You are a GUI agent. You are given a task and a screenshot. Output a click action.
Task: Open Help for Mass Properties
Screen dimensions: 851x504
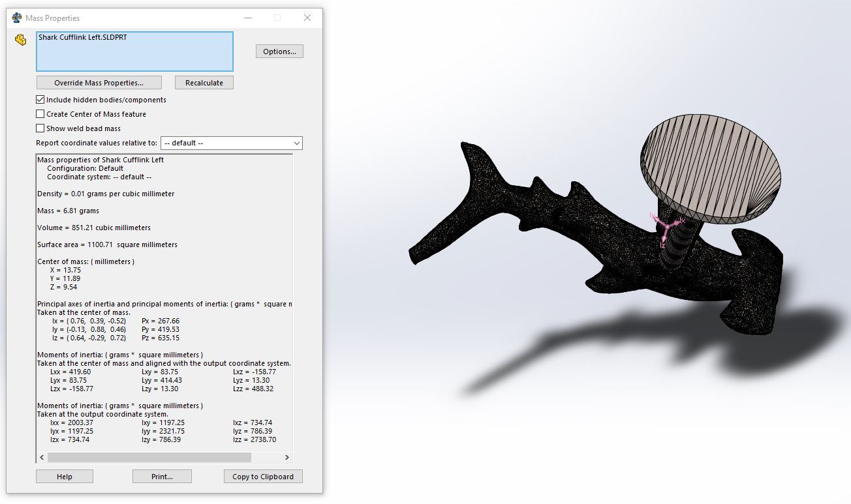[x=65, y=477]
